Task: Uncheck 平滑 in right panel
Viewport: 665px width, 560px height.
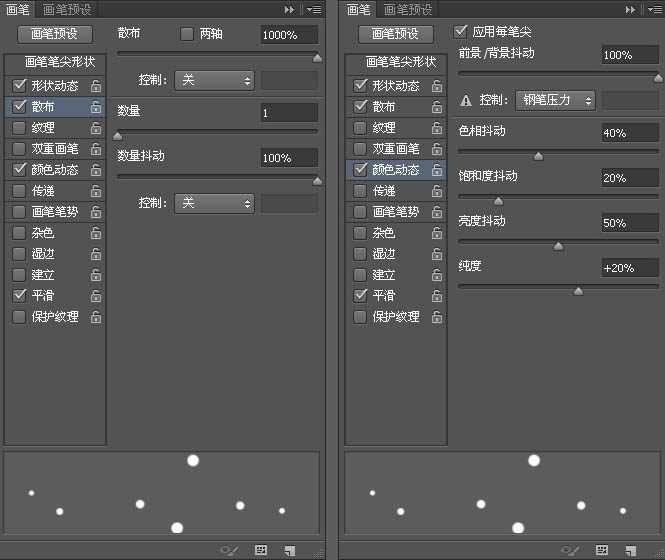Action: click(360, 296)
